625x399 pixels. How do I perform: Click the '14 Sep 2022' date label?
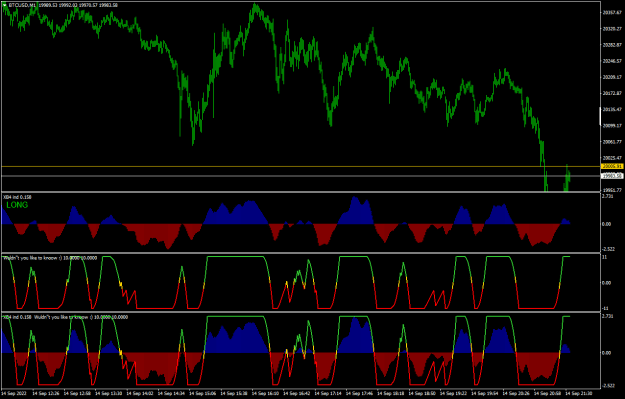[x=15, y=393]
